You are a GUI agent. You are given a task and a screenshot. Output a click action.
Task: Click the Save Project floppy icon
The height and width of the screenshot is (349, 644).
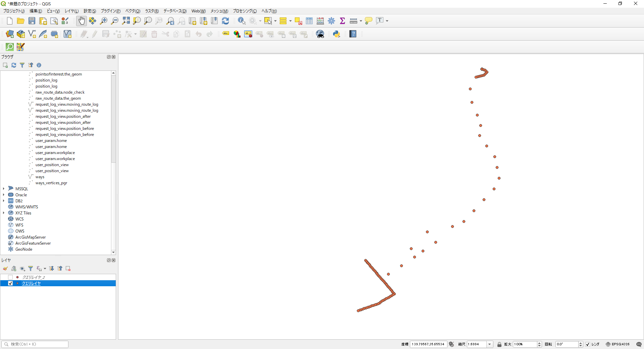(32, 21)
